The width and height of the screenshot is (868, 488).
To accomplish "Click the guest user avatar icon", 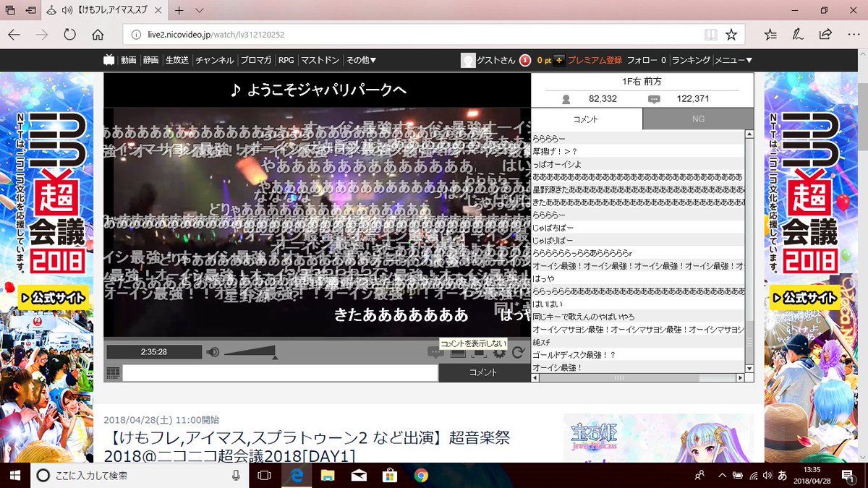I will [468, 61].
